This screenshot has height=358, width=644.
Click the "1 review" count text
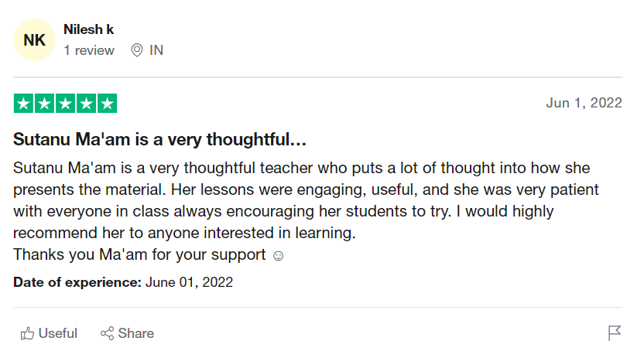pos(89,50)
